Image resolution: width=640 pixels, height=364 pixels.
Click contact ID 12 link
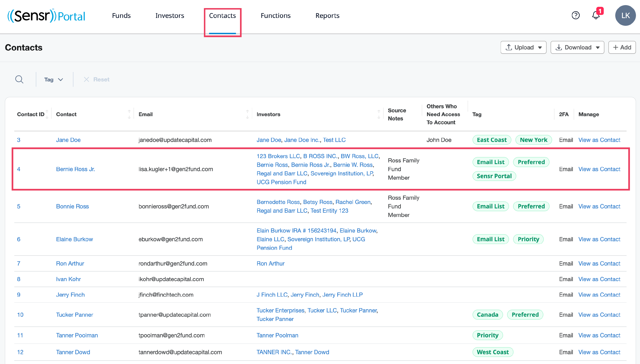(20, 352)
